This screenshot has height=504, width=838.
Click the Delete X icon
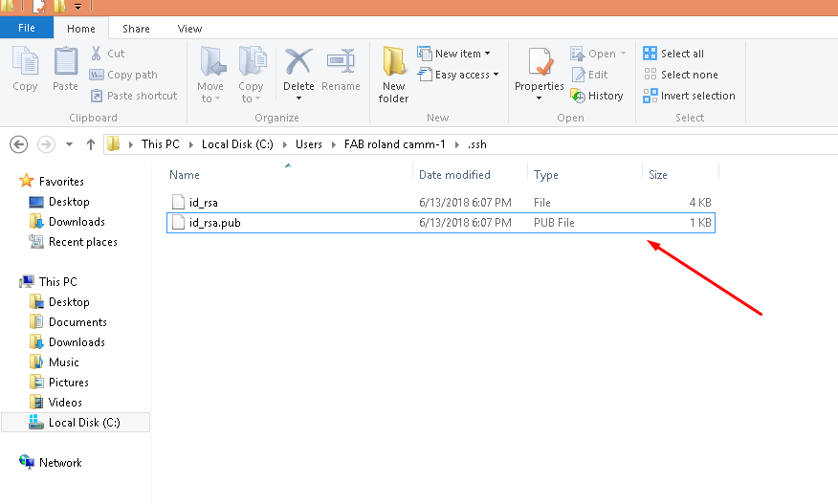tap(298, 61)
